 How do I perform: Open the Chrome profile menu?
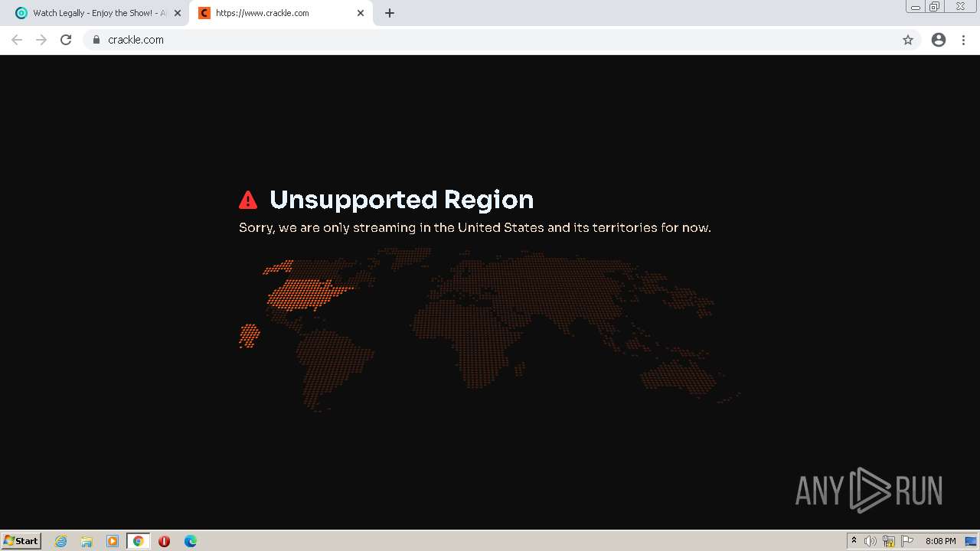[x=939, y=40]
